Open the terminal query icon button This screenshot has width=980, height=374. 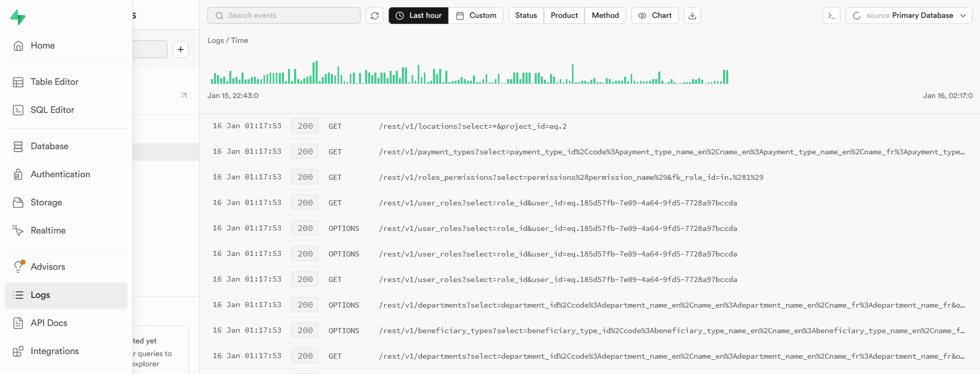pyautogui.click(x=831, y=15)
